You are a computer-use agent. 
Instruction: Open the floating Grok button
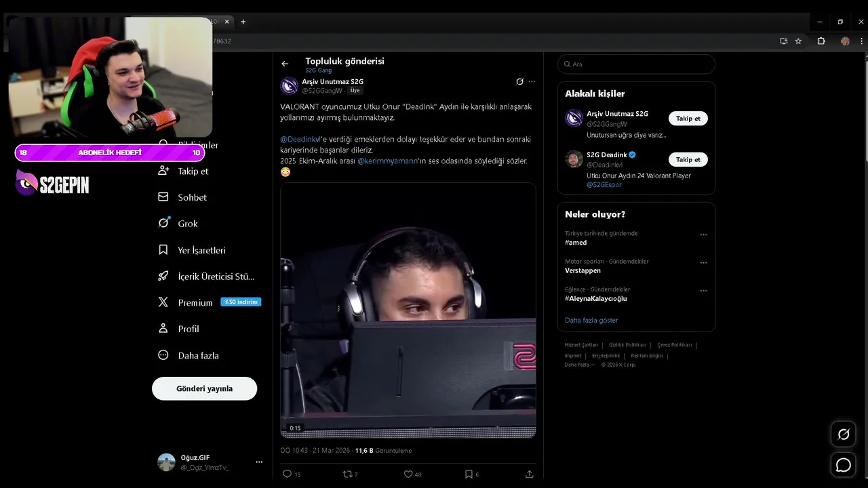pos(844,434)
